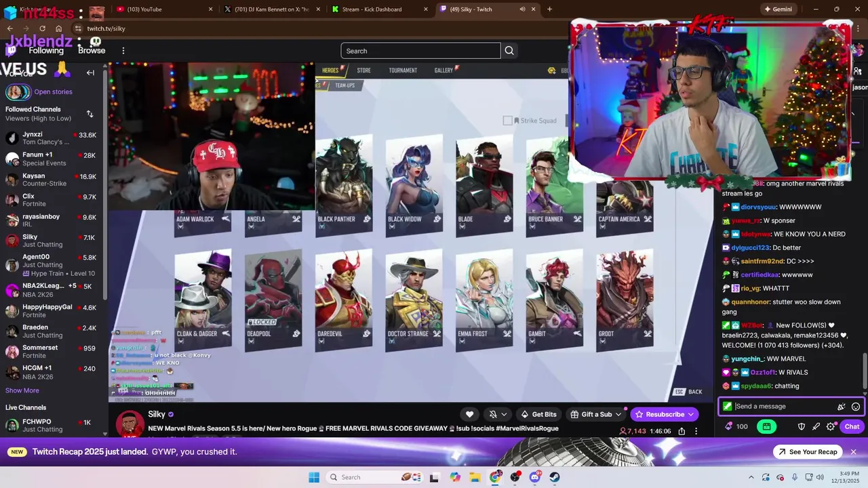Open a new browser tab
This screenshot has height=488, width=868.
tap(549, 9)
